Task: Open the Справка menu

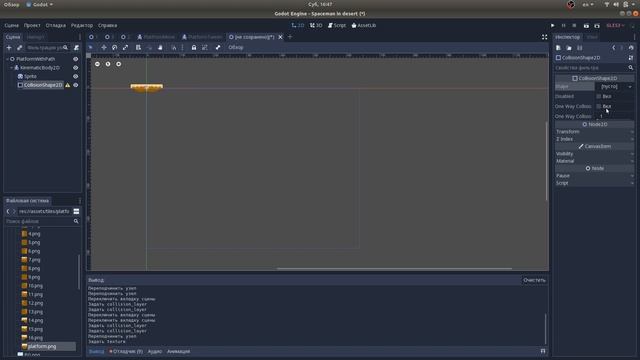Action: [107, 25]
